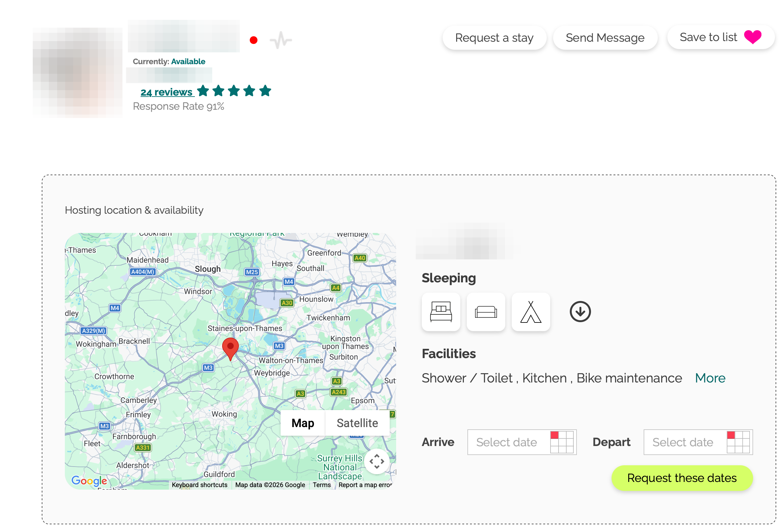Expand facilities with More link

click(710, 378)
